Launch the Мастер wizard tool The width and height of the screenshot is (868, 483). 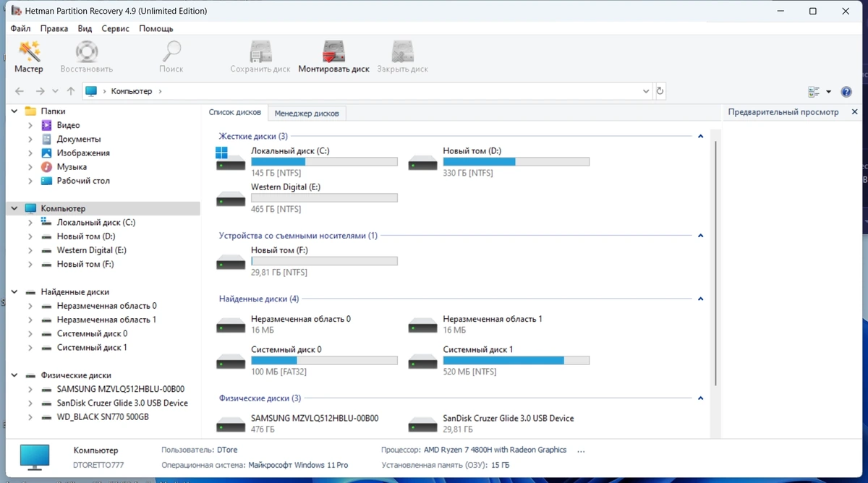tap(29, 57)
